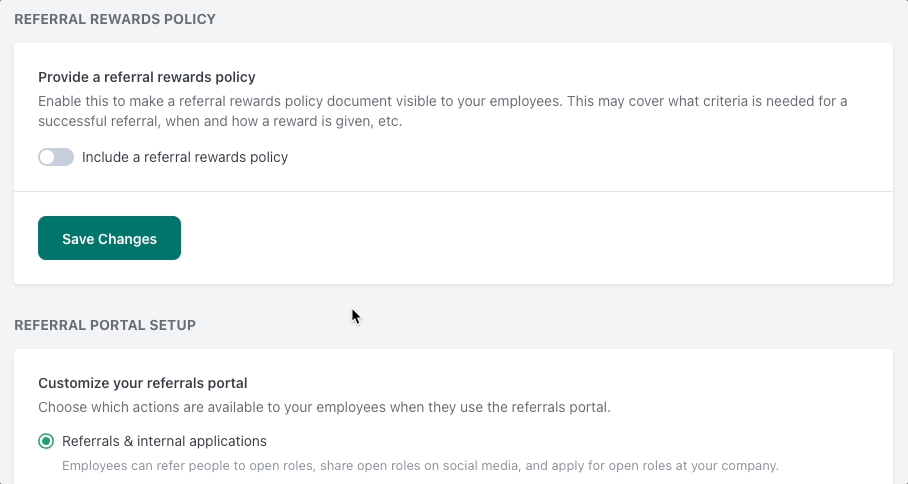
Task: Click the "Employees can refer people" helper text
Action: pyautogui.click(x=420, y=466)
